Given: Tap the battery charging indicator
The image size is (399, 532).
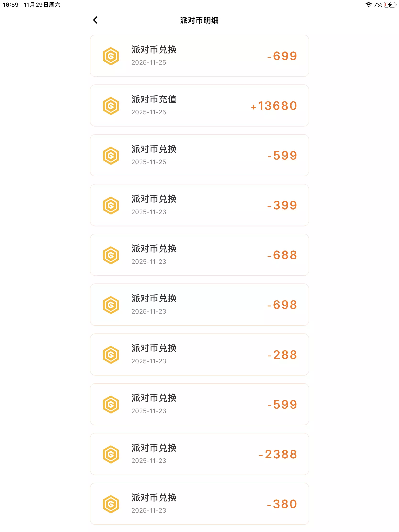Looking at the screenshot, I should click(x=390, y=5).
